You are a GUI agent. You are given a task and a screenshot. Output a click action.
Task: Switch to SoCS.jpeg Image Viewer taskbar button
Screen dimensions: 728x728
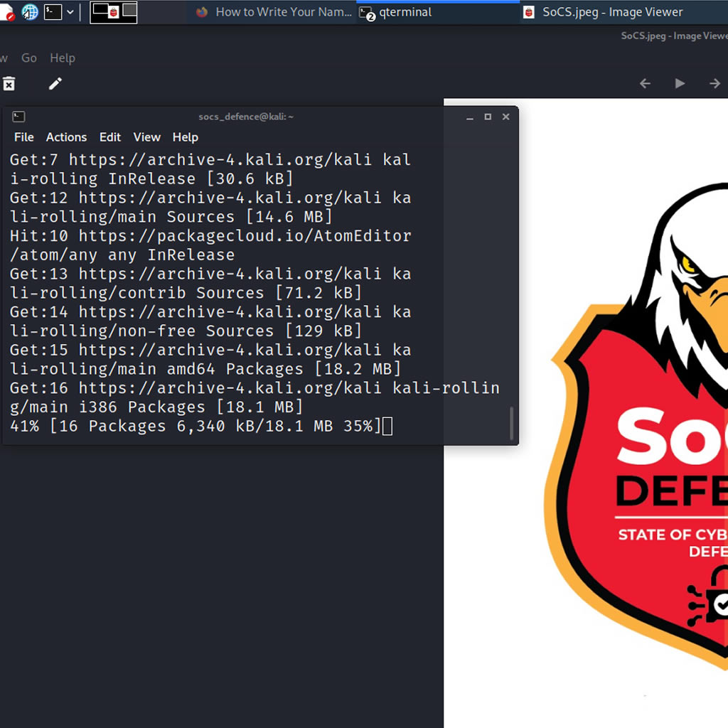click(603, 12)
